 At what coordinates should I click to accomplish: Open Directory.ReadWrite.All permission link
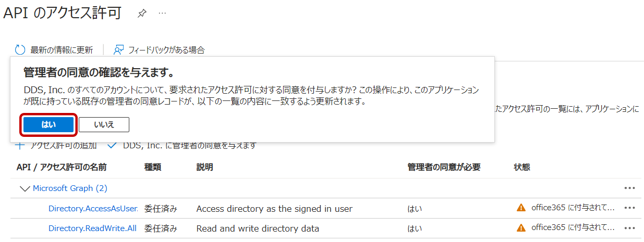click(x=92, y=228)
